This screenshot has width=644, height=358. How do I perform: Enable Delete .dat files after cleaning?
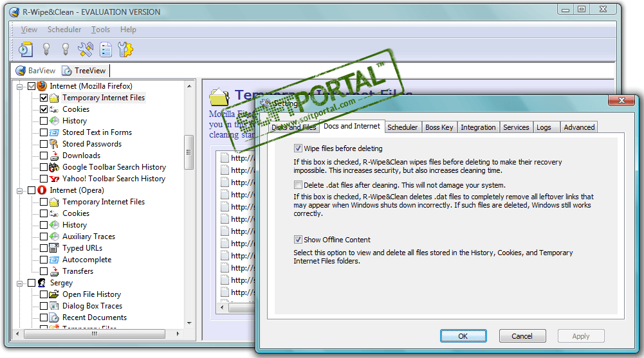point(298,185)
